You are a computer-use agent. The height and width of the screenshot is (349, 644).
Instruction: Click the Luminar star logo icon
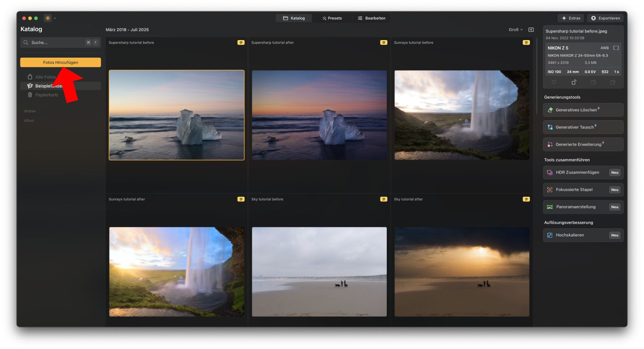[x=48, y=18]
